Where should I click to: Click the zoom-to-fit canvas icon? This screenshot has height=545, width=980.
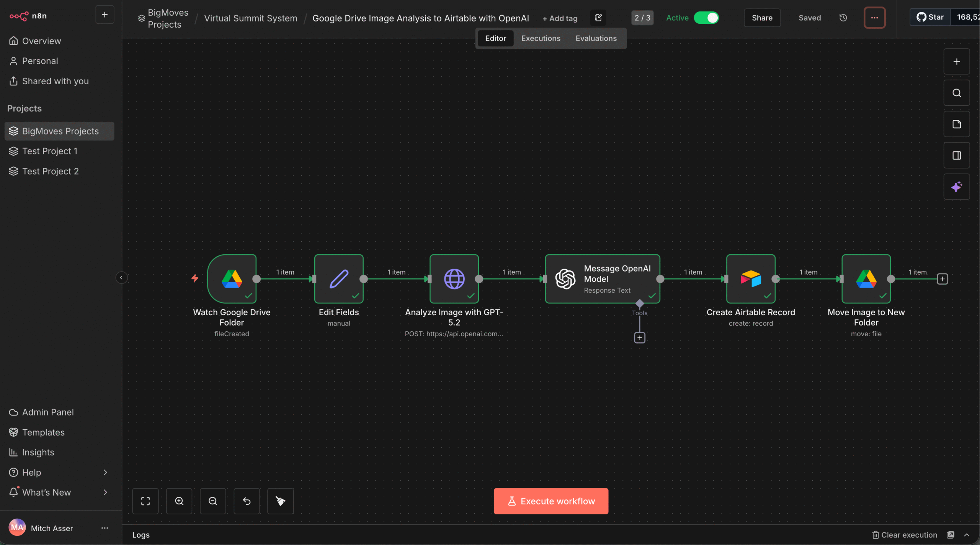point(145,501)
